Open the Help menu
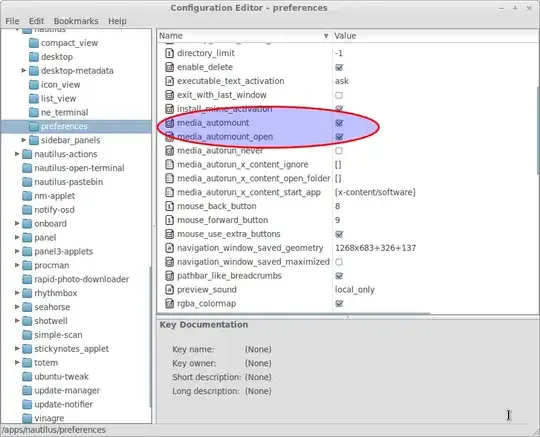The height and width of the screenshot is (437, 540). click(117, 21)
